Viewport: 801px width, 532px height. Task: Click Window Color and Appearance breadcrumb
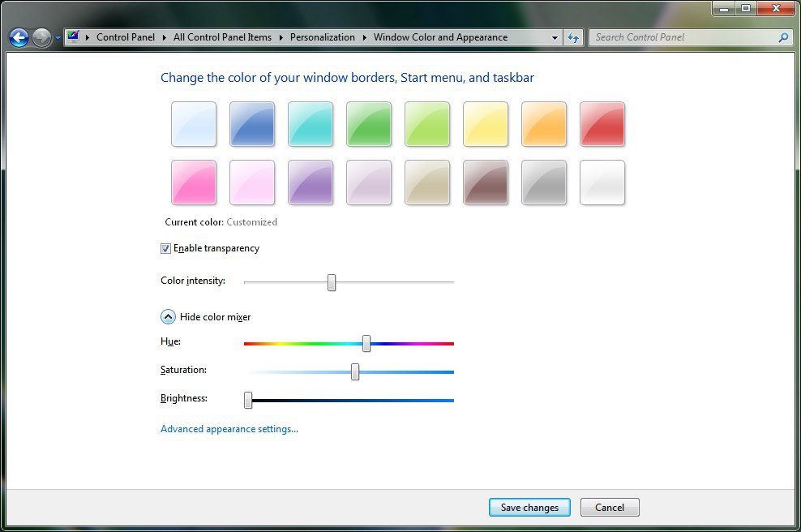440,37
